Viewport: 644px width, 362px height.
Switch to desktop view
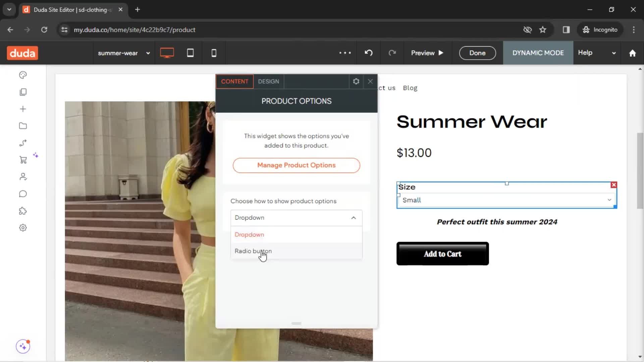point(167,53)
